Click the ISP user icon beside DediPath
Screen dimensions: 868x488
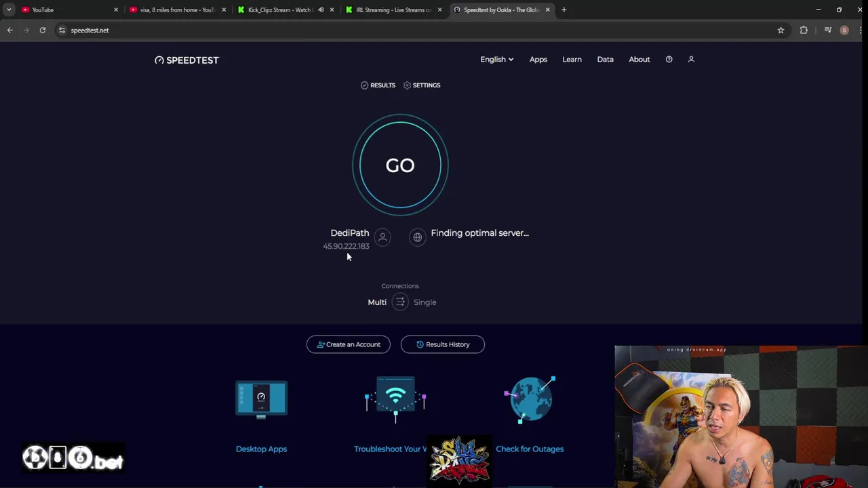pos(382,237)
